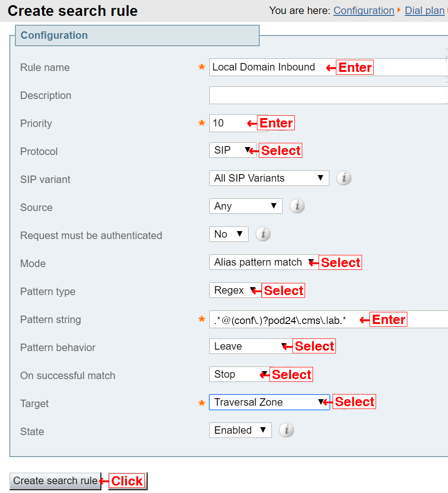Open the Target Traversal Zone dropdown
This screenshot has height=493, width=448.
270,402
